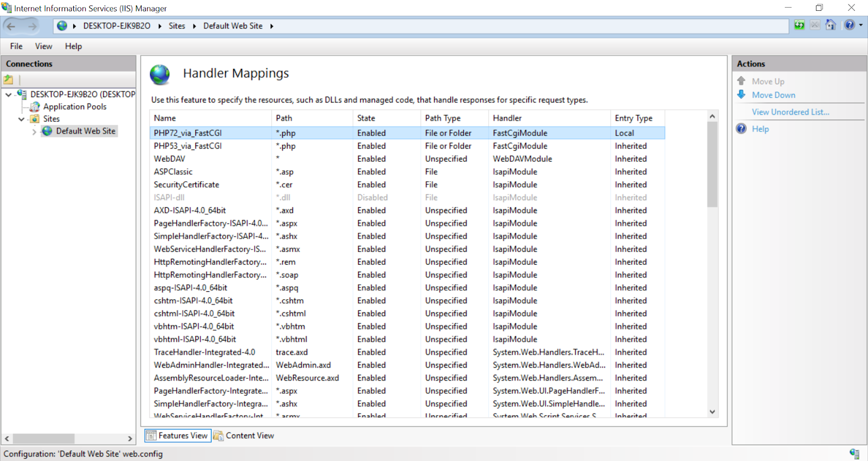Open the dropdown arrow beside the toolbar help icon
The width and height of the screenshot is (868, 461).
[x=860, y=25]
